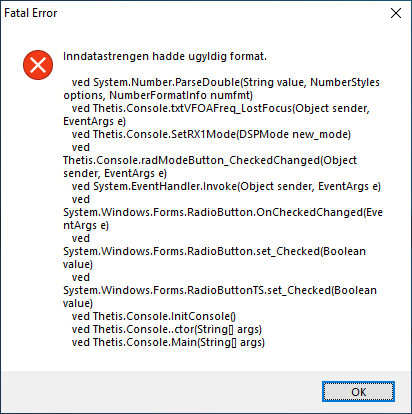Select the System.Number.ParseDouble stack line
This screenshot has width=412, height=414.
(226, 82)
